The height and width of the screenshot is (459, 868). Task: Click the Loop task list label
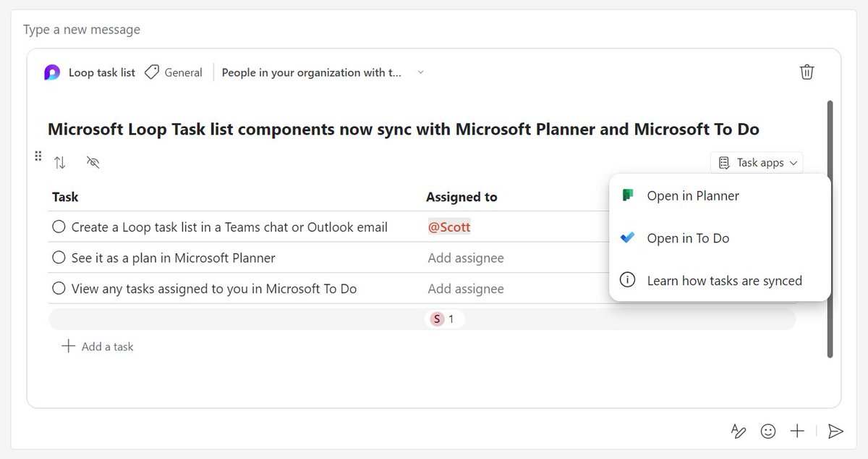pos(102,72)
